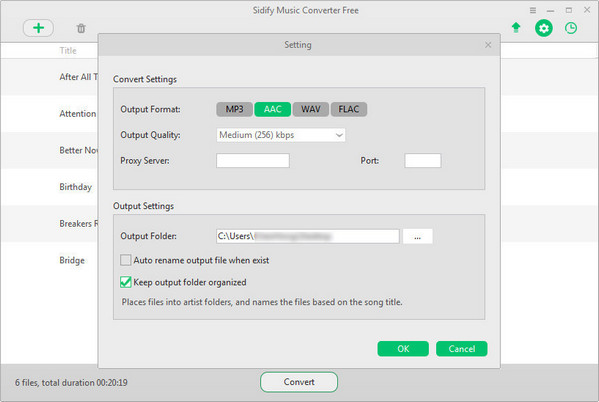Image resolution: width=599 pixels, height=402 pixels.
Task: Enable Auto rename output file checkbox
Action: click(125, 260)
